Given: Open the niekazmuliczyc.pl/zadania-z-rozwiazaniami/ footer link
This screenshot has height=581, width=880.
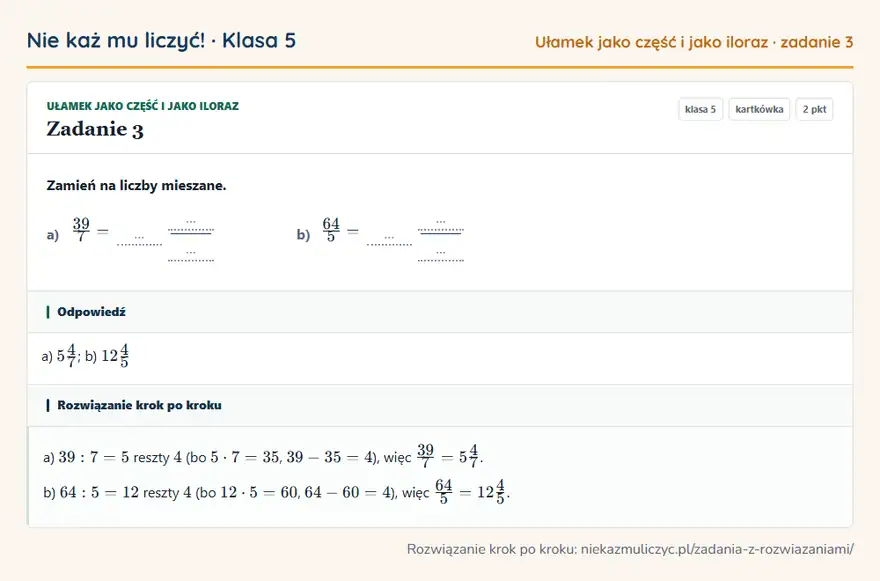Looking at the screenshot, I should tap(717, 549).
